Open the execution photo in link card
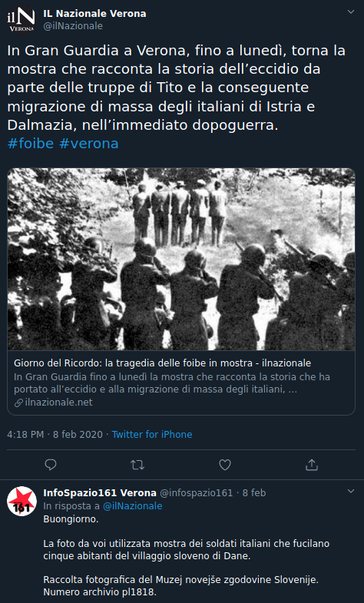The width and height of the screenshot is (364, 603). (181, 259)
